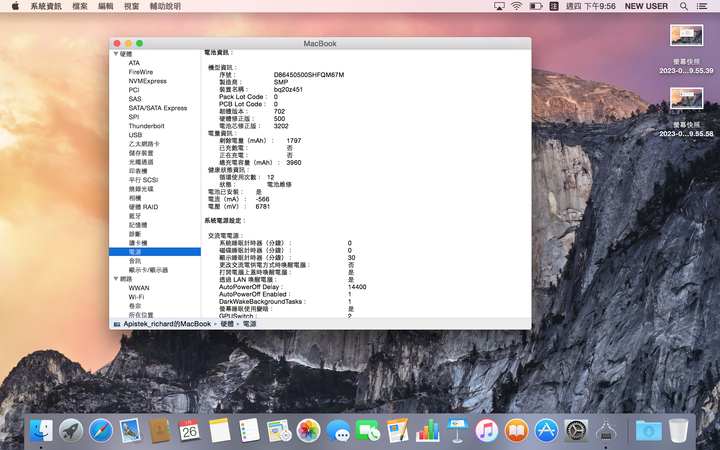The width and height of the screenshot is (720, 450).
Task: Select the highlighted 電源 sidebar item
Action: (155, 252)
